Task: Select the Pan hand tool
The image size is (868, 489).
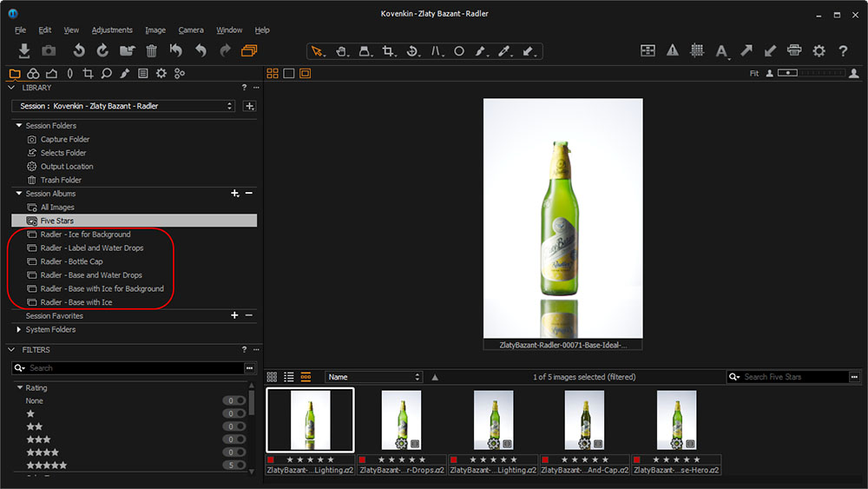Action: tap(341, 51)
